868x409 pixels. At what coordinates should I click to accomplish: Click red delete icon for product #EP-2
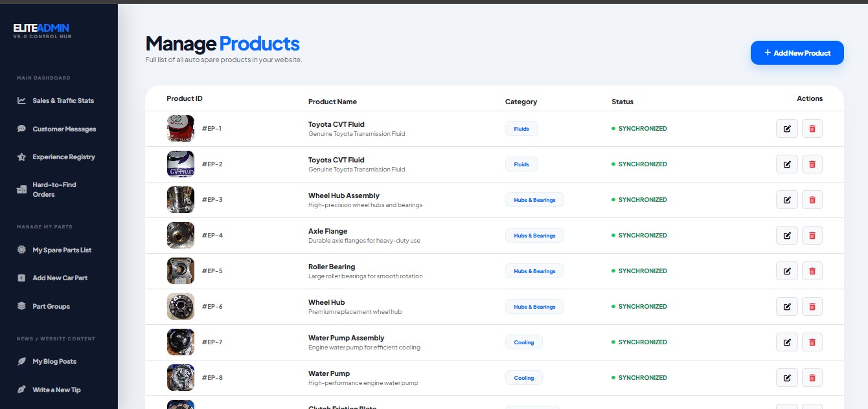point(812,164)
